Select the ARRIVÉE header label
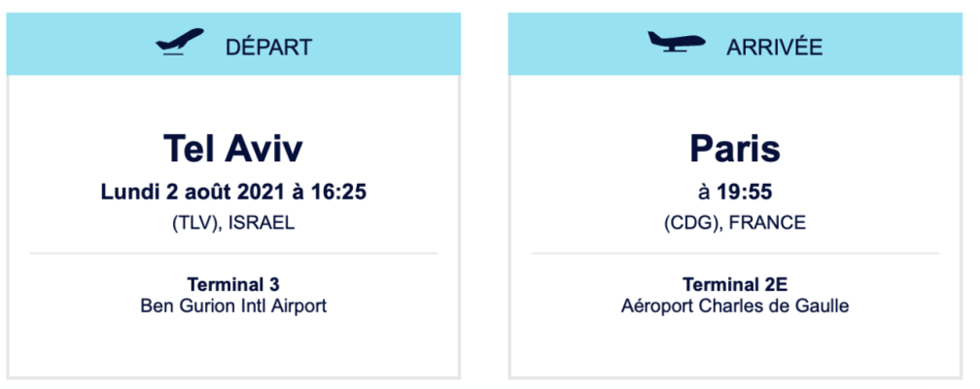The height and width of the screenshot is (389, 980). click(775, 46)
